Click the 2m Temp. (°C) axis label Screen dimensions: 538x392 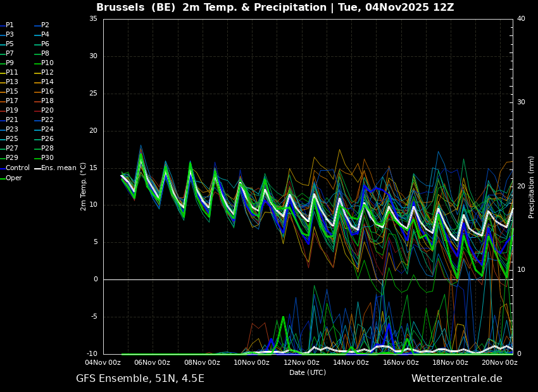click(x=84, y=187)
